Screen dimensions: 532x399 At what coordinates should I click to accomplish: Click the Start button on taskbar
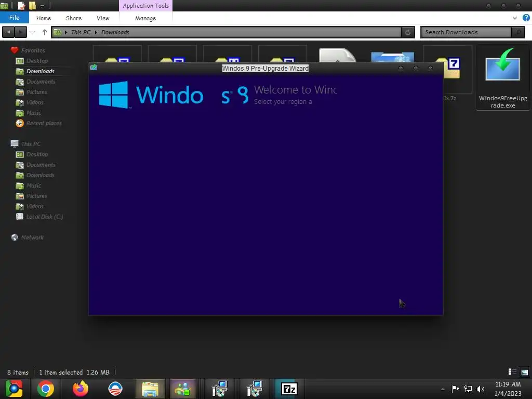pyautogui.click(x=14, y=389)
